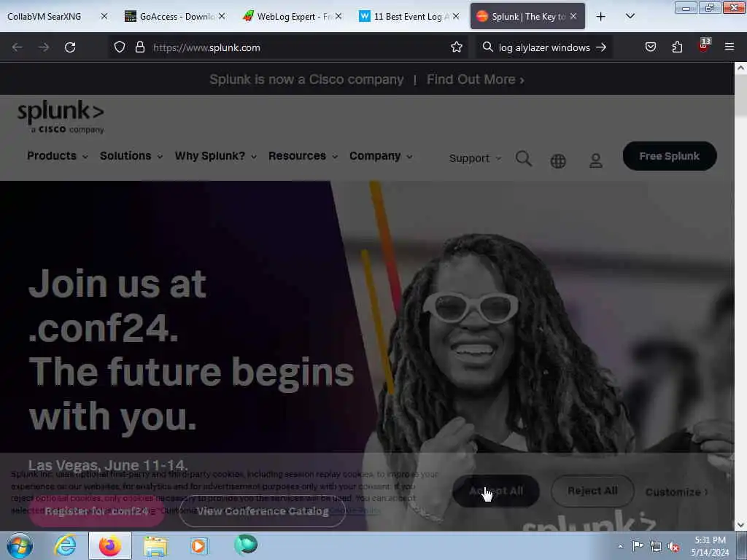Close the CollabVM SearXNG tab

pos(104,17)
